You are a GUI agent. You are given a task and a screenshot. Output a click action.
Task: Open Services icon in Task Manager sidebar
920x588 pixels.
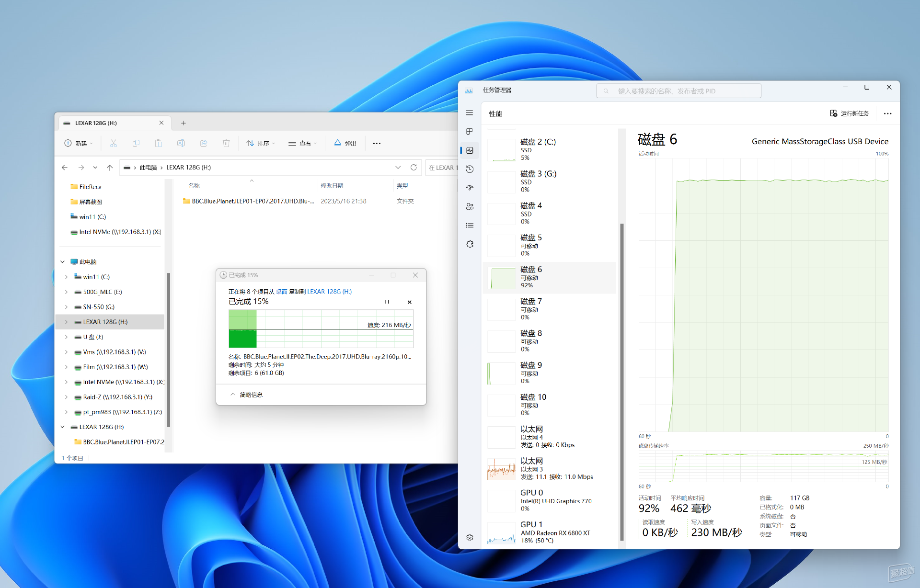pos(470,244)
